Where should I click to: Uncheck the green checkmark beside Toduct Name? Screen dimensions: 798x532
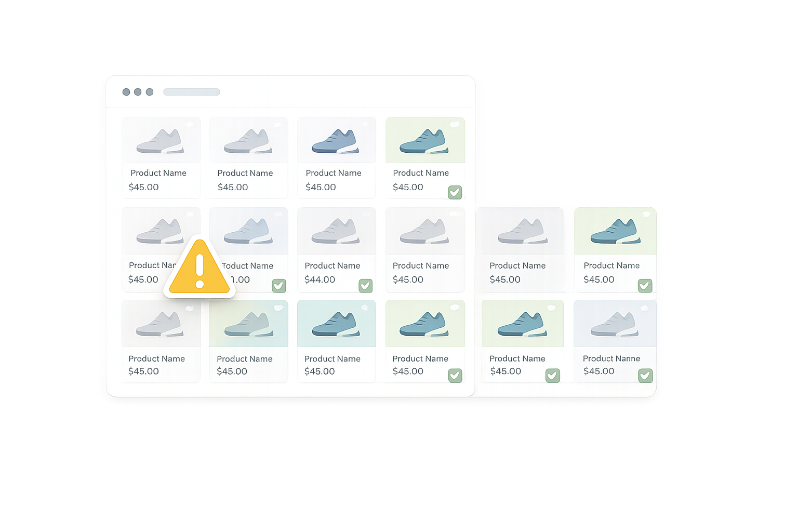pyautogui.click(x=278, y=285)
